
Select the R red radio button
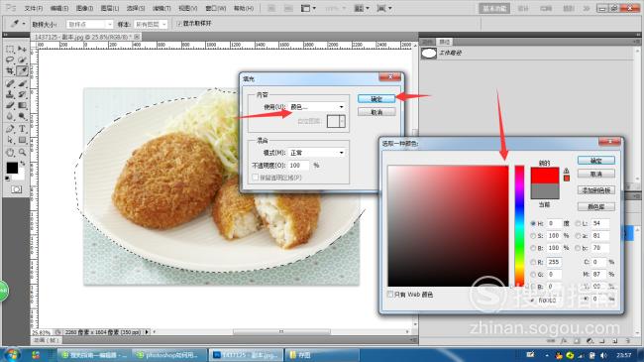click(533, 262)
